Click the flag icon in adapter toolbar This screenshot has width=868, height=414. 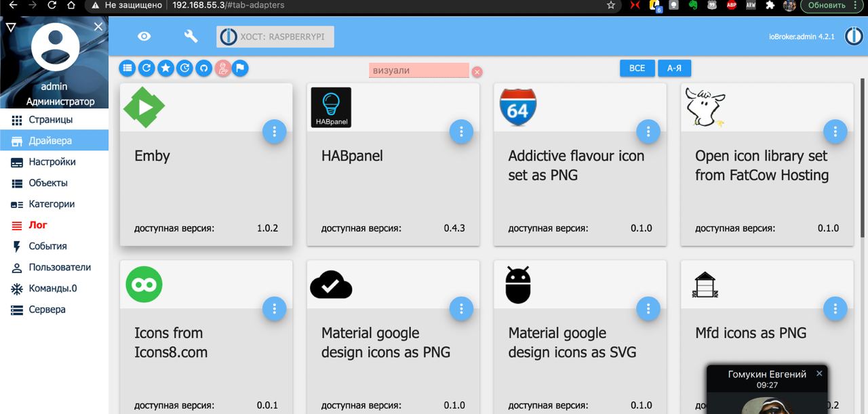[240, 68]
